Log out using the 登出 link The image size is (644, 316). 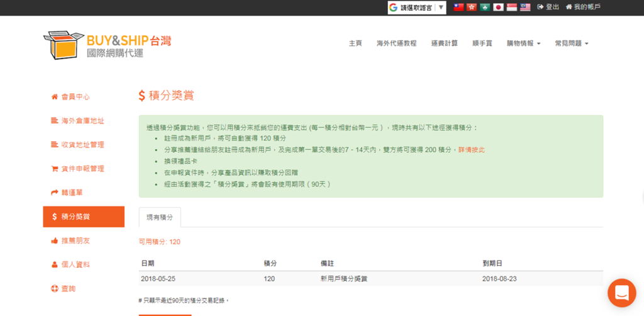click(x=548, y=7)
